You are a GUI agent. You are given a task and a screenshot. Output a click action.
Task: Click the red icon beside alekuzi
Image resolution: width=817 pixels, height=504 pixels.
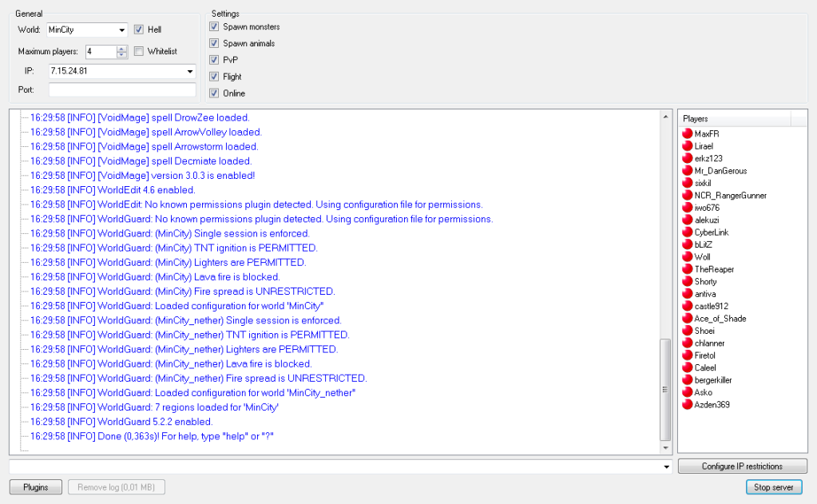688,220
